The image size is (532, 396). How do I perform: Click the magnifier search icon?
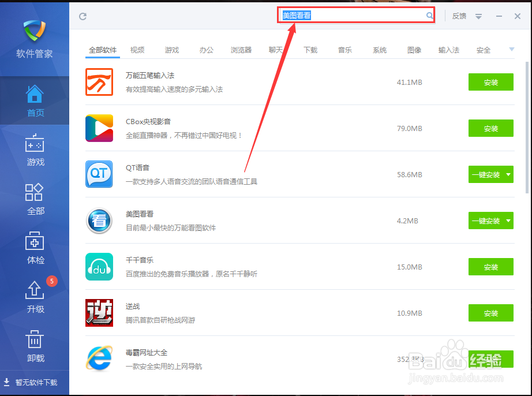(429, 15)
